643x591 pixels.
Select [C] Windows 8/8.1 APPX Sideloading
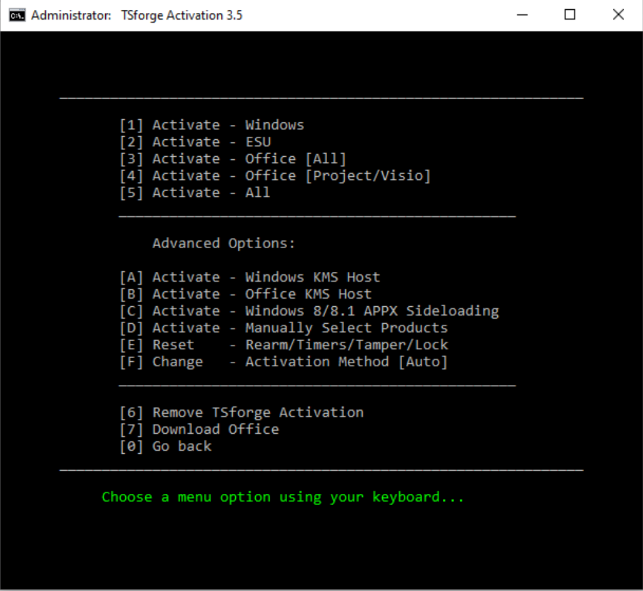(309, 311)
